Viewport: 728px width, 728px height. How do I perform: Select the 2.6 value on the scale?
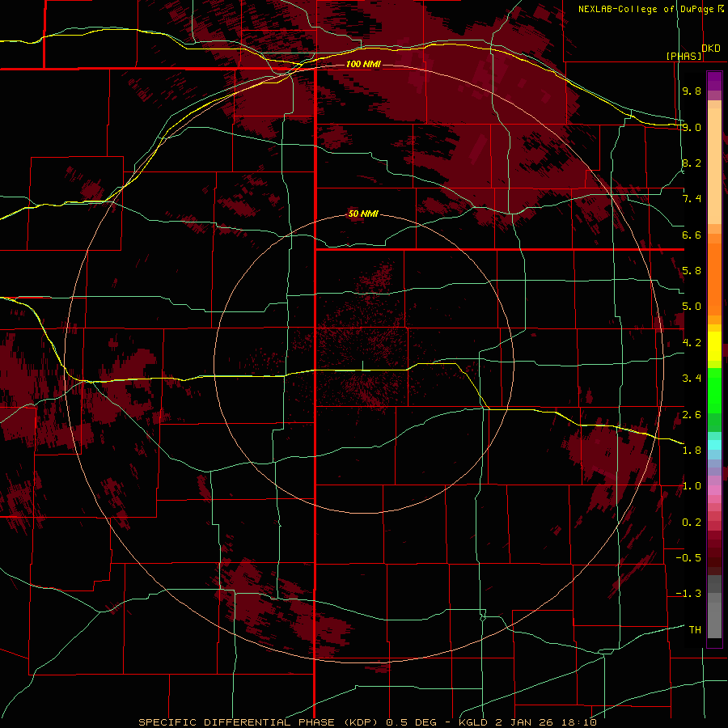coord(692,414)
